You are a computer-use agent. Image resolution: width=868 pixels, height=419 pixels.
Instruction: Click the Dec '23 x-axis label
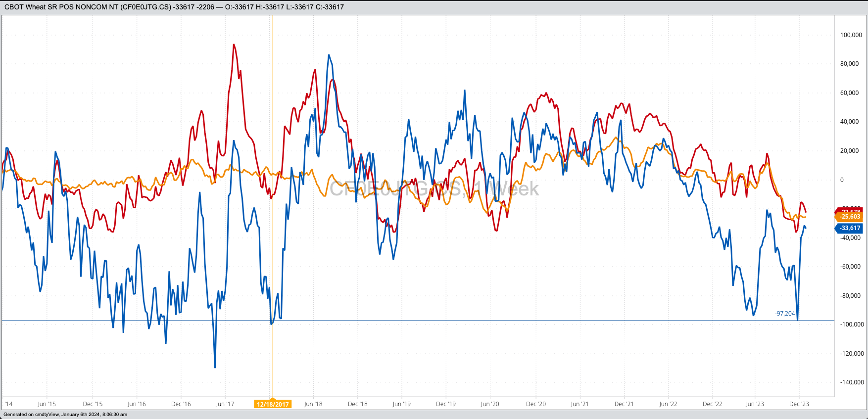point(799,404)
